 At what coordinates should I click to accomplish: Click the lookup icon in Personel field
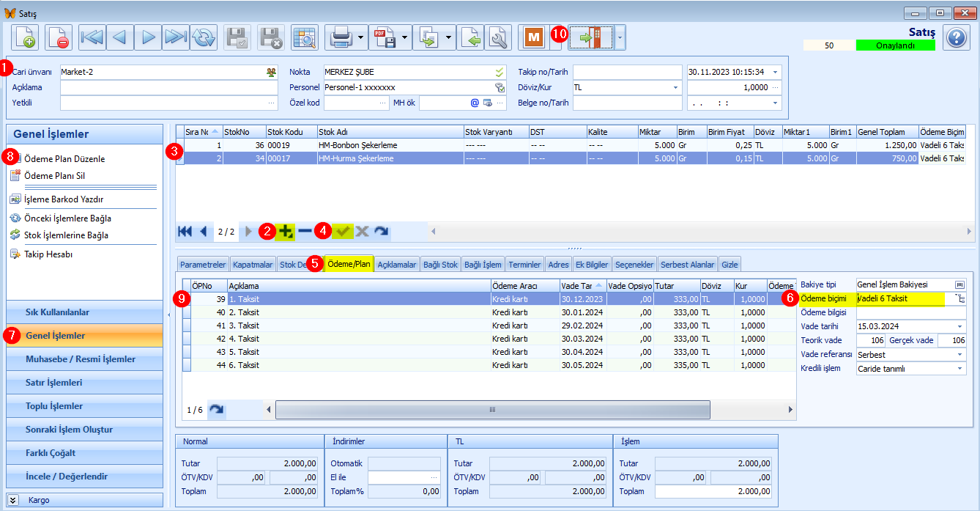500,87
